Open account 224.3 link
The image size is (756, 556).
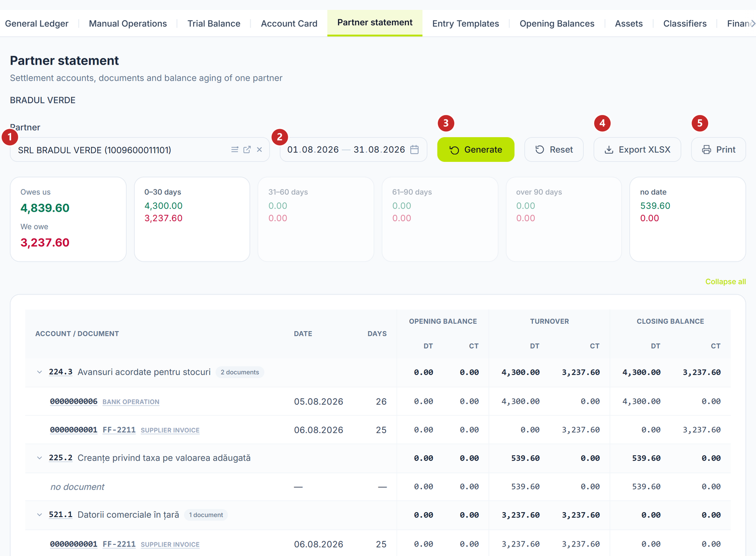(x=60, y=372)
